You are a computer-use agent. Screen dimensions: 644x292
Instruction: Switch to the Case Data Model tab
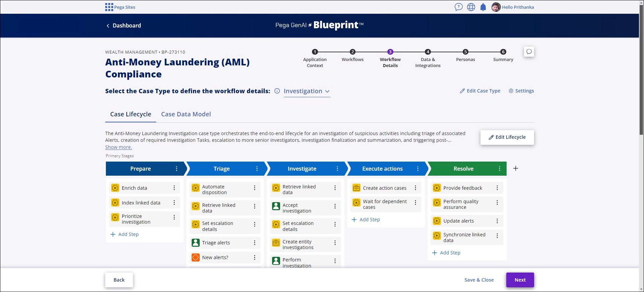pos(186,114)
